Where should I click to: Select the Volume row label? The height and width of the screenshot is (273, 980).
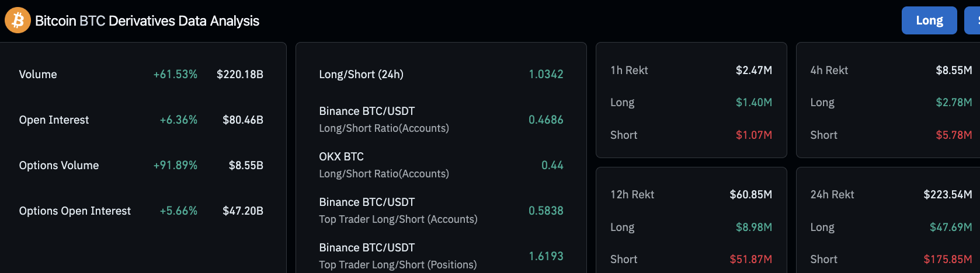pyautogui.click(x=38, y=74)
